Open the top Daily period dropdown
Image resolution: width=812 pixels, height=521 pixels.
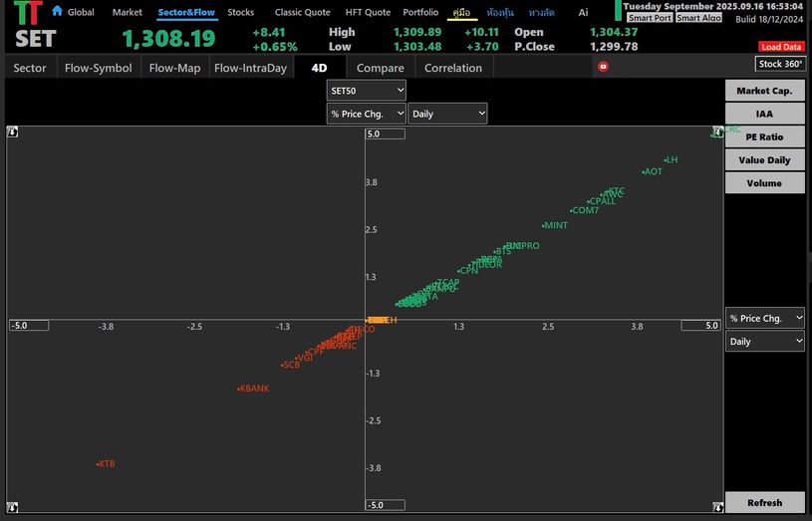point(448,114)
